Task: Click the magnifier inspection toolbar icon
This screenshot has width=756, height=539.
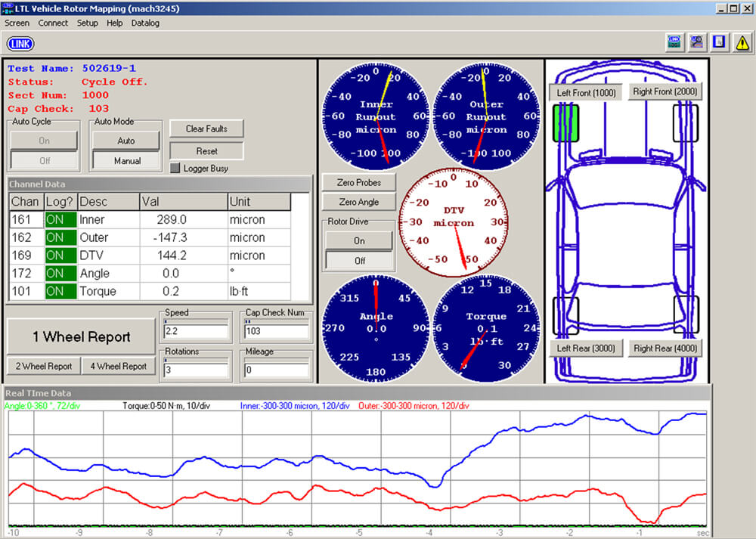Action: point(696,42)
